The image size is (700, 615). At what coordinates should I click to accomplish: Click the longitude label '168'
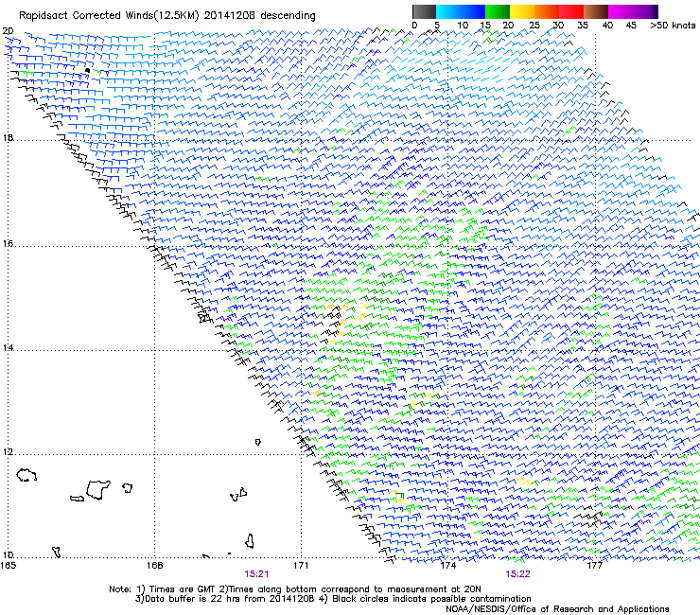pos(154,565)
